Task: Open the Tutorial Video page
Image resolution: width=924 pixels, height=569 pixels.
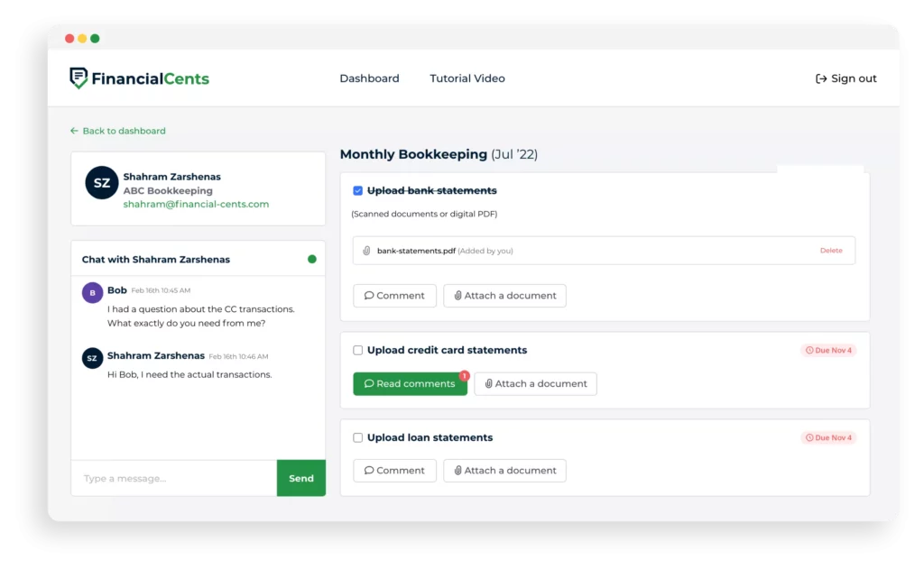Action: tap(467, 78)
